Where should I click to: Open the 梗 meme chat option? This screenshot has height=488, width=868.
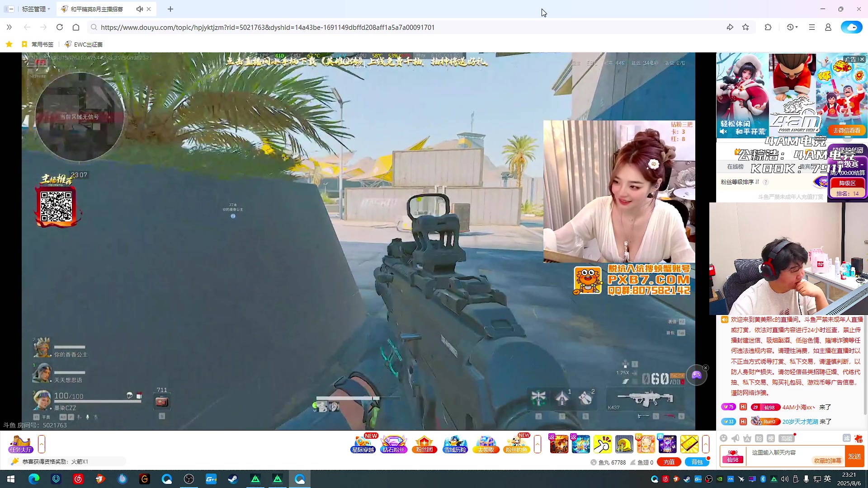pyautogui.click(x=771, y=438)
